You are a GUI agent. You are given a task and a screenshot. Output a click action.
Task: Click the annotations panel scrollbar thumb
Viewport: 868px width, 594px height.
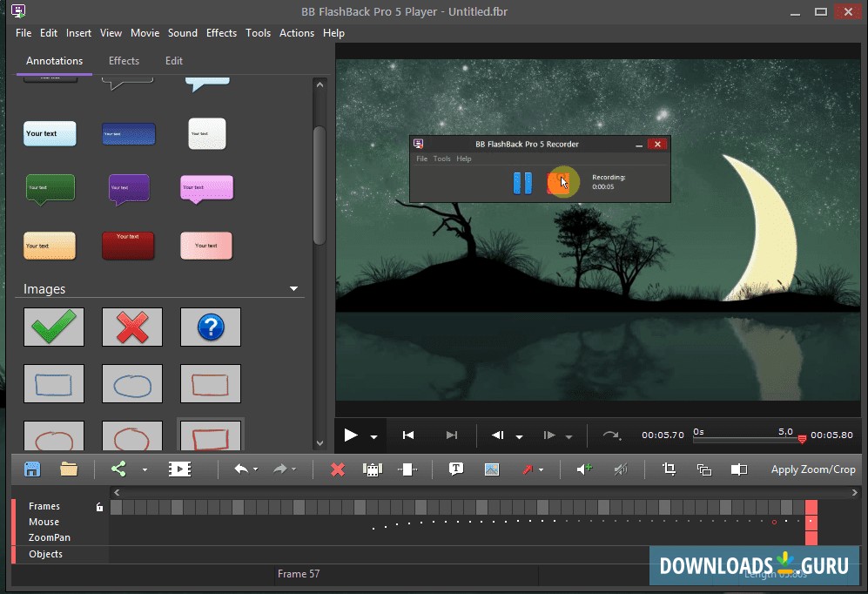(320, 185)
